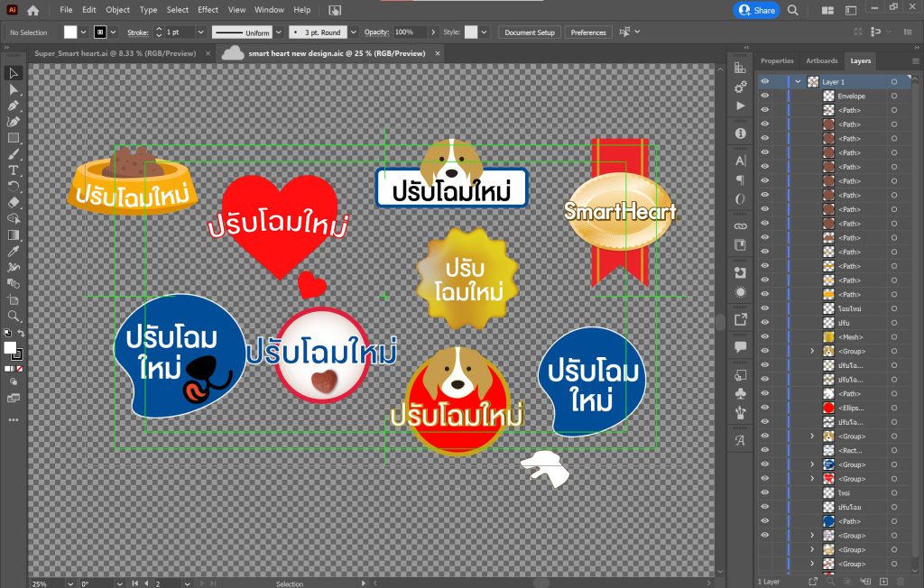924x588 pixels.
Task: Expand the red heart <Group> item
Action: (812, 478)
